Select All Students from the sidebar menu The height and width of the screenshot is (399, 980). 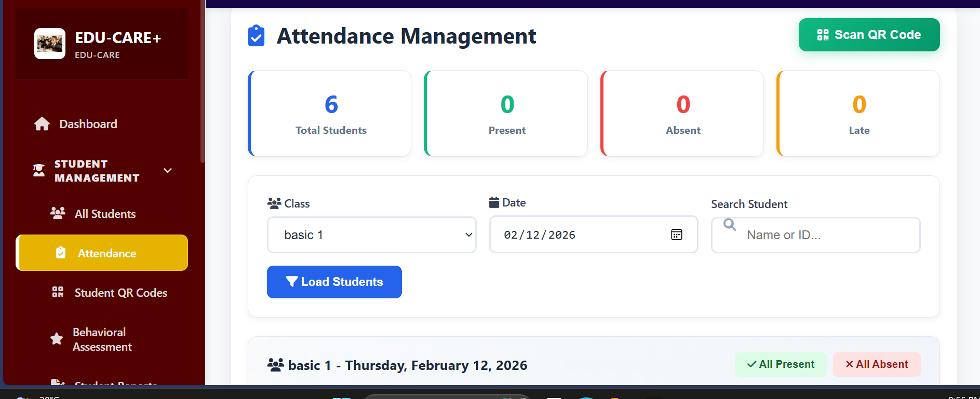point(105,213)
